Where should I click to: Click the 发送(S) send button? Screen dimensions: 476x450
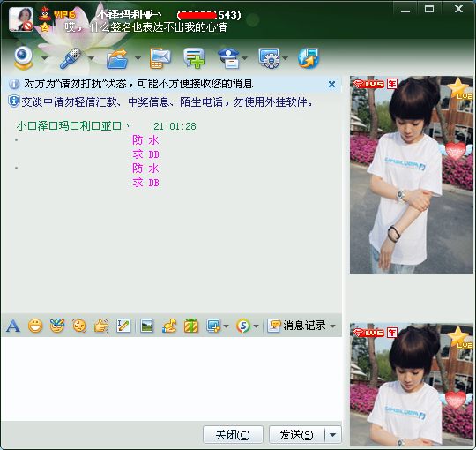296,435
